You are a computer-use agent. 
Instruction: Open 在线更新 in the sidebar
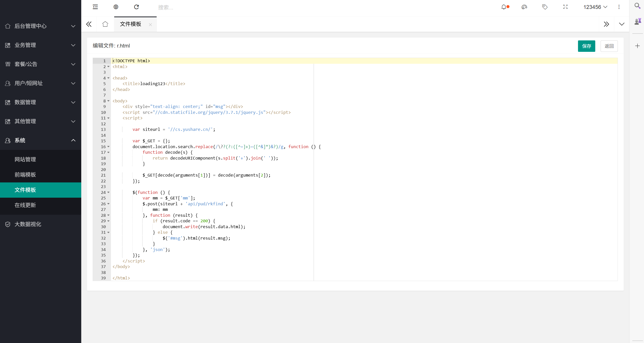click(x=25, y=205)
